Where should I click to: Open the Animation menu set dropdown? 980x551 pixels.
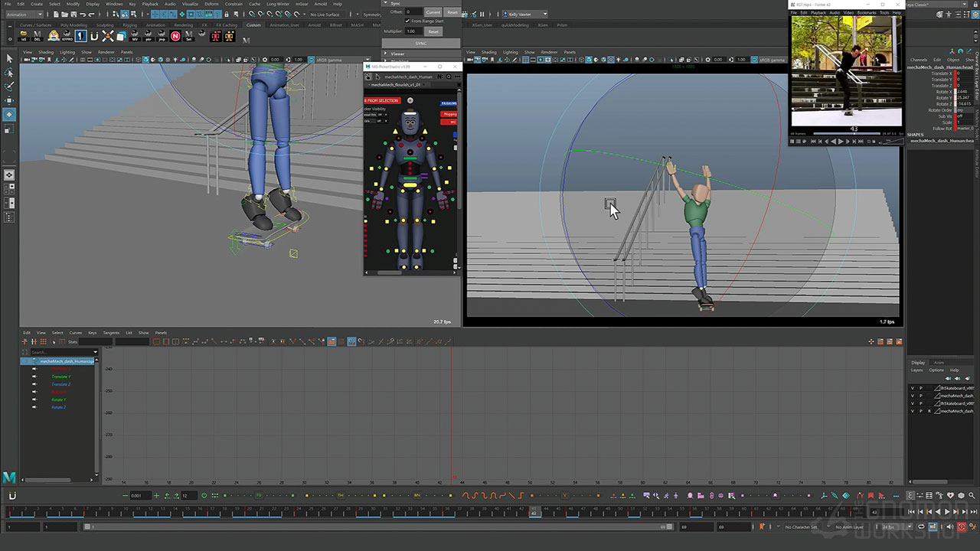[x=24, y=14]
